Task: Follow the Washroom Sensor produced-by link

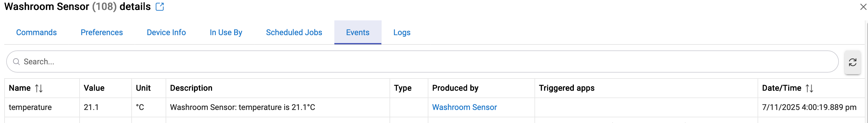Action: coord(464,107)
